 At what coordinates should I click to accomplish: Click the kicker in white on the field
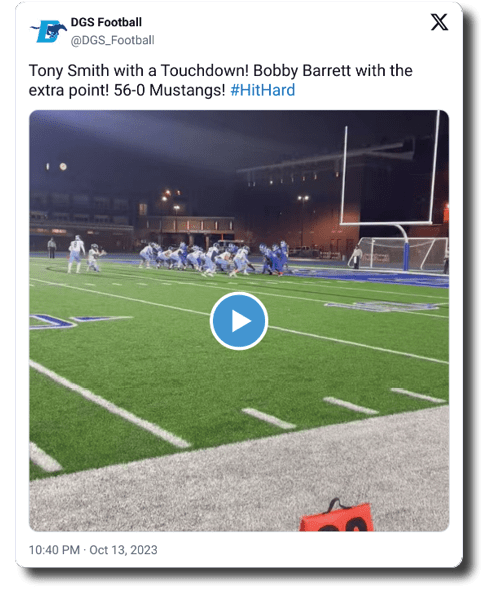click(76, 254)
